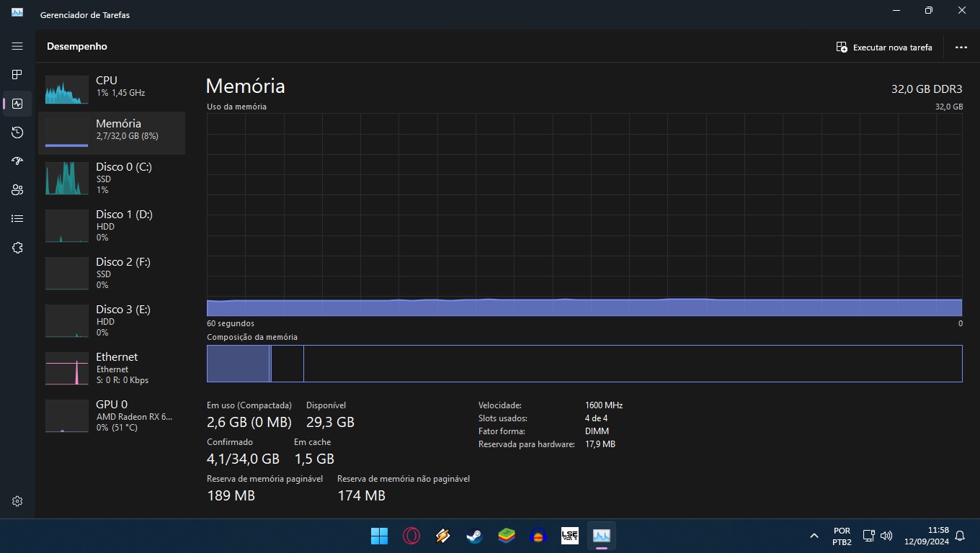980x553 pixels.
Task: Select Ethernet in the performance list
Action: click(112, 368)
